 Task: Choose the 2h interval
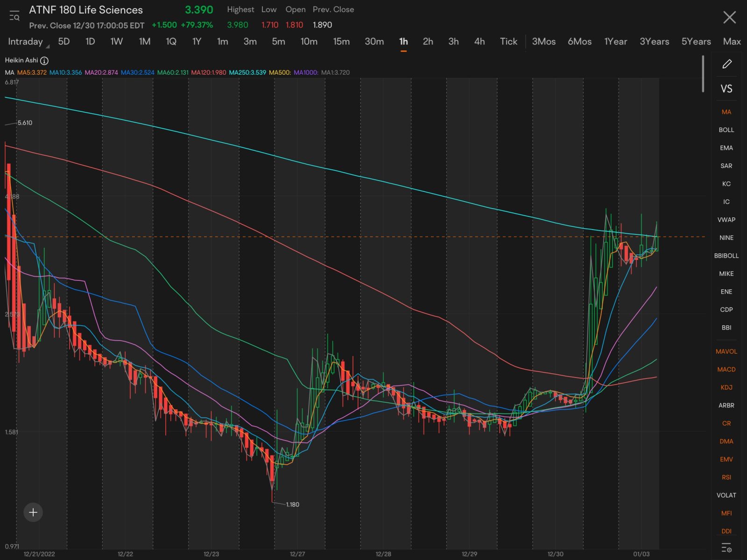click(x=428, y=42)
